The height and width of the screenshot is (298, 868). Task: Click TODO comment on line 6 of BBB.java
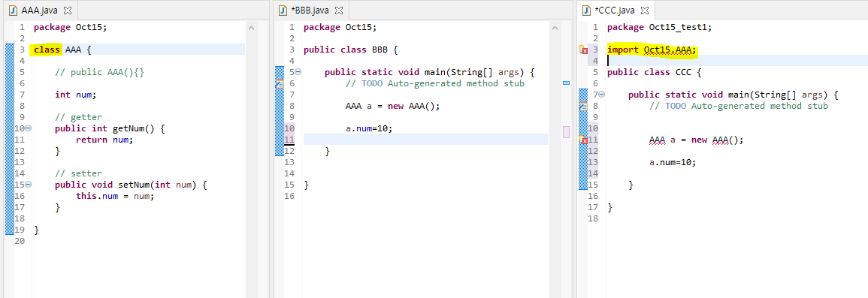coord(434,83)
